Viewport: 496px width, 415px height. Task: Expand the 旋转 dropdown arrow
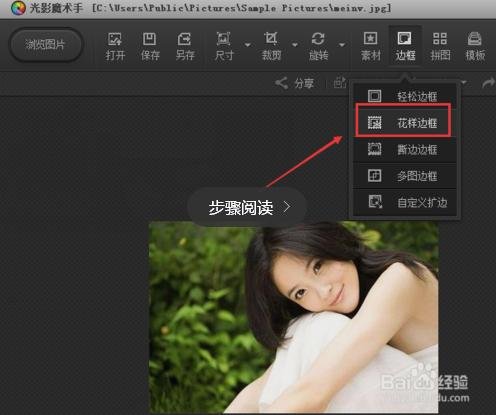[x=342, y=45]
